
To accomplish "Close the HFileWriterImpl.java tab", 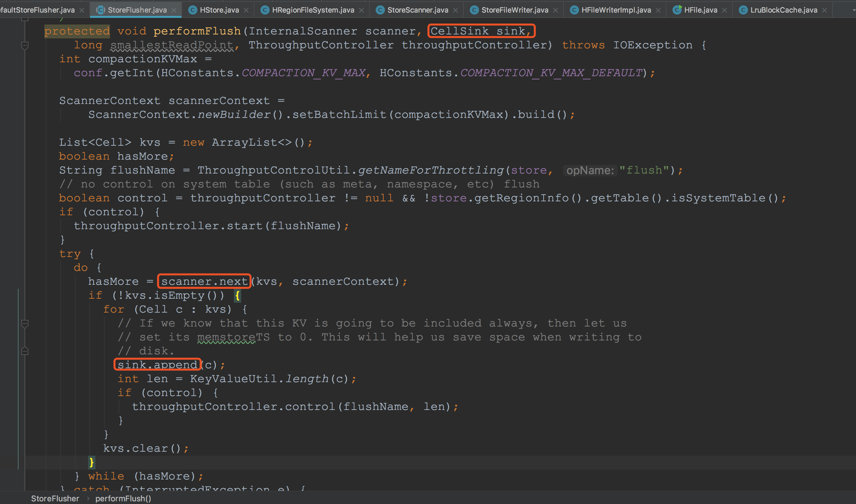I will [658, 10].
